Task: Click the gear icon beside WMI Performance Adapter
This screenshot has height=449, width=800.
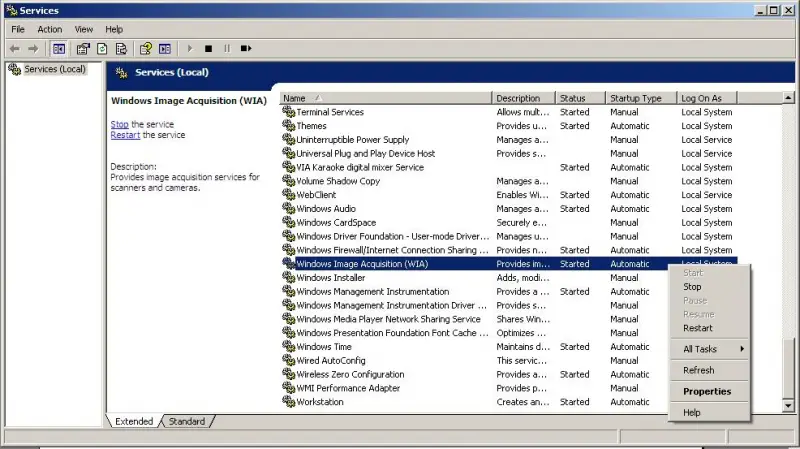Action: (x=289, y=388)
